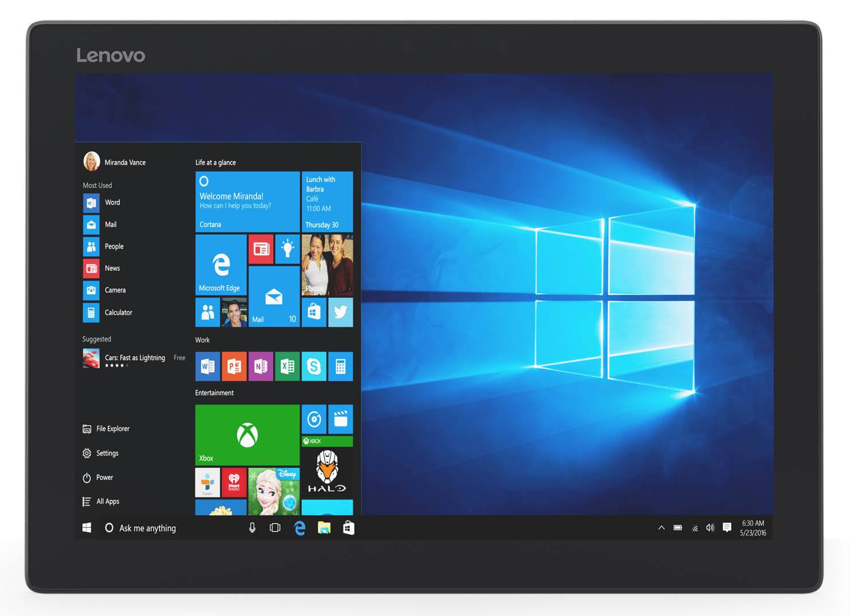Open the Twitter tile
The width and height of the screenshot is (850, 616).
pyautogui.click(x=340, y=312)
